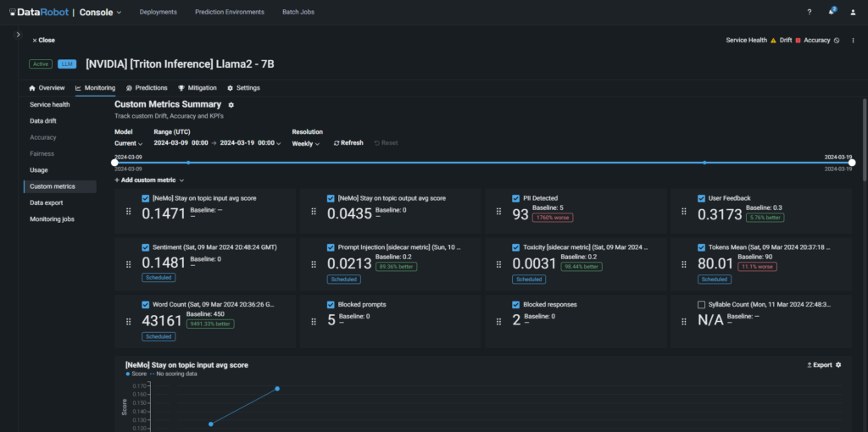Switch to the Predictions tab
868x432 pixels.
147,88
